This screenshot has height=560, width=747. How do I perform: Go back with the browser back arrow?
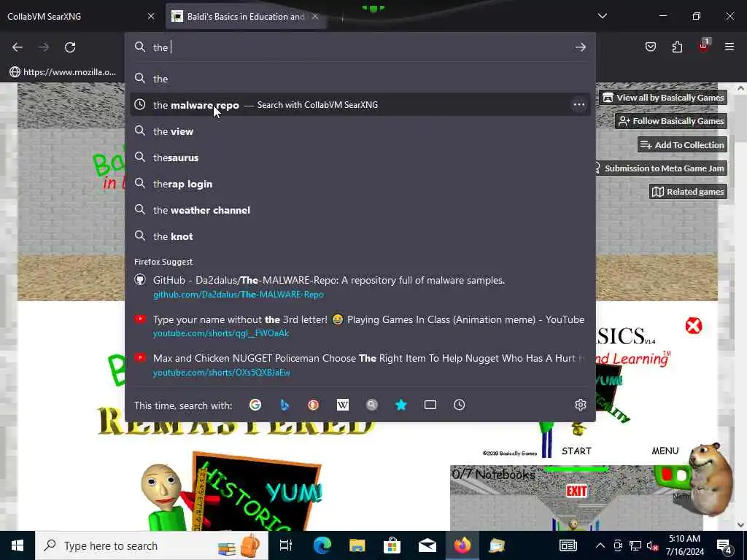tap(18, 47)
